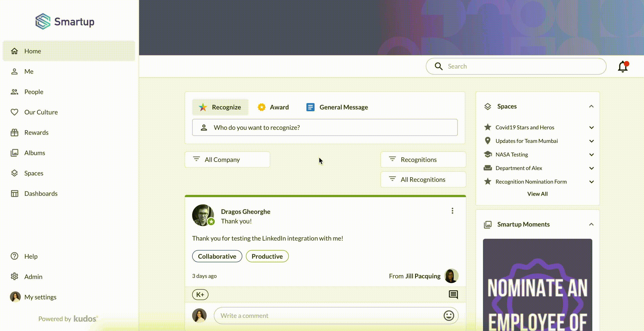Open the All Recognitions filter dropdown
Image resolution: width=644 pixels, height=331 pixels.
coord(423,179)
